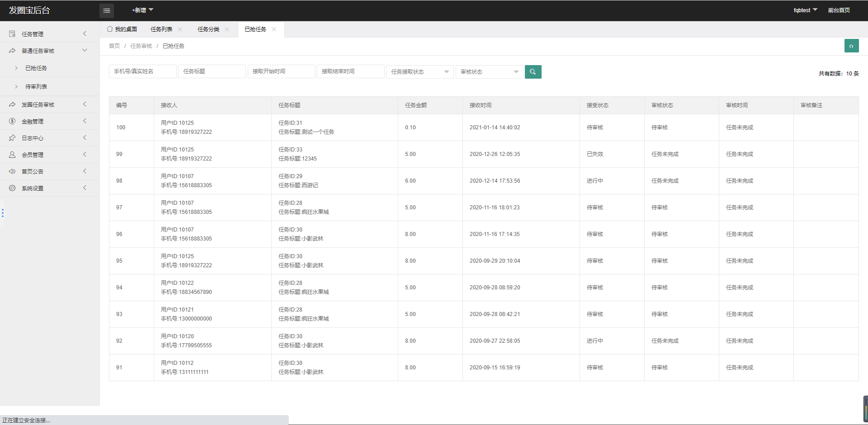Click 任务标题:测试一个任务 cell
Image resolution: width=868 pixels, height=425 pixels.
(307, 132)
